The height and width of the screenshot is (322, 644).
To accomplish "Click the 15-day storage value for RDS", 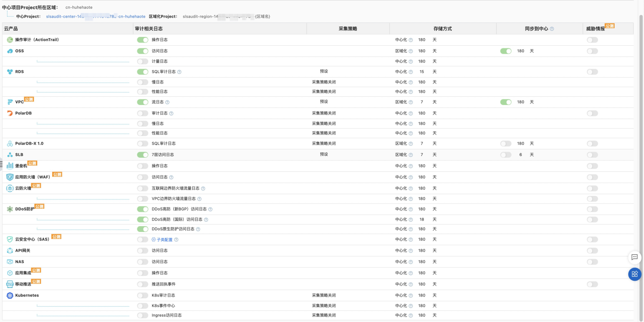I will [x=422, y=72].
